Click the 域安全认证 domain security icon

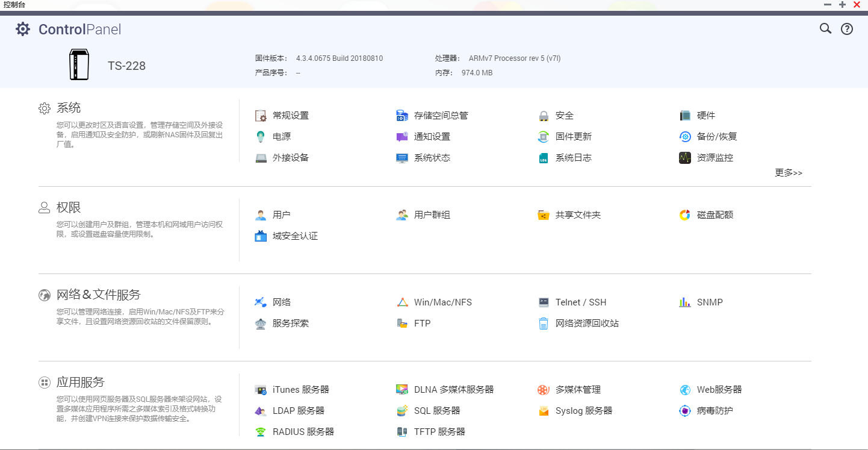261,236
